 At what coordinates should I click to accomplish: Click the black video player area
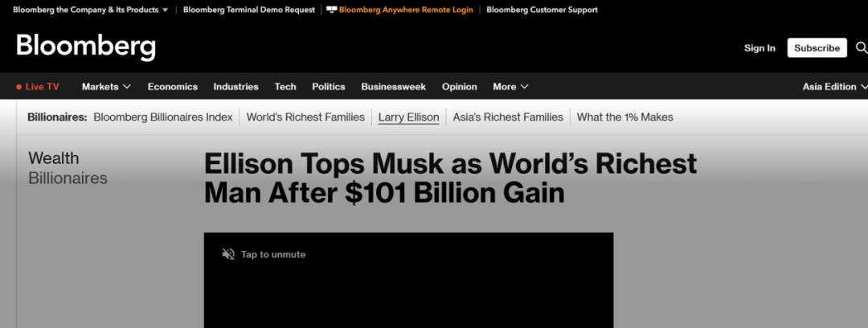click(x=408, y=281)
